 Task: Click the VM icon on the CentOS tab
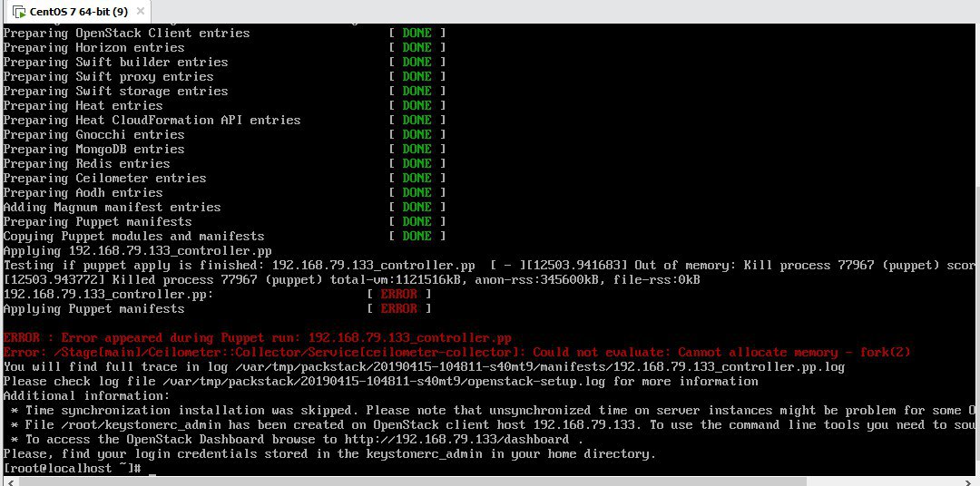click(x=19, y=12)
